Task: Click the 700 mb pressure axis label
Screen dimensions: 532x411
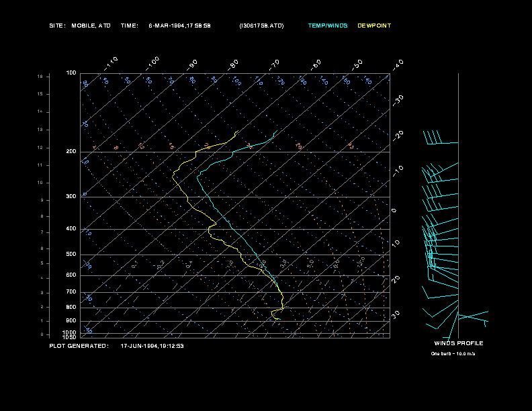Action: coord(71,291)
